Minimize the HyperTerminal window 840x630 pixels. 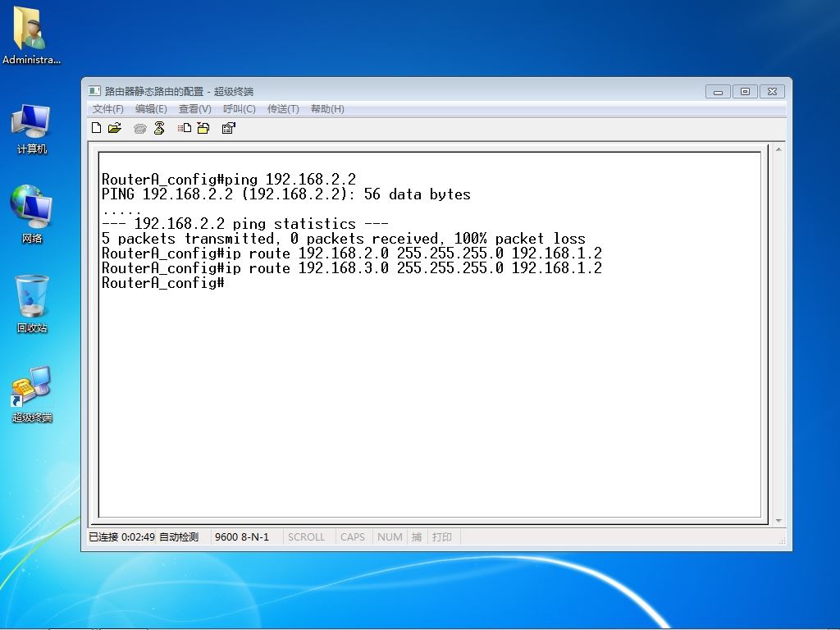[x=718, y=92]
